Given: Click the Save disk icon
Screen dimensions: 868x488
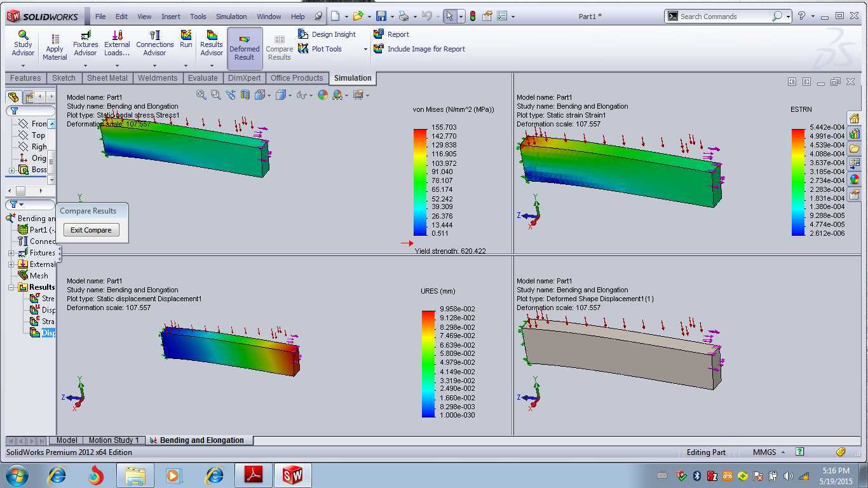Looking at the screenshot, I should [381, 17].
